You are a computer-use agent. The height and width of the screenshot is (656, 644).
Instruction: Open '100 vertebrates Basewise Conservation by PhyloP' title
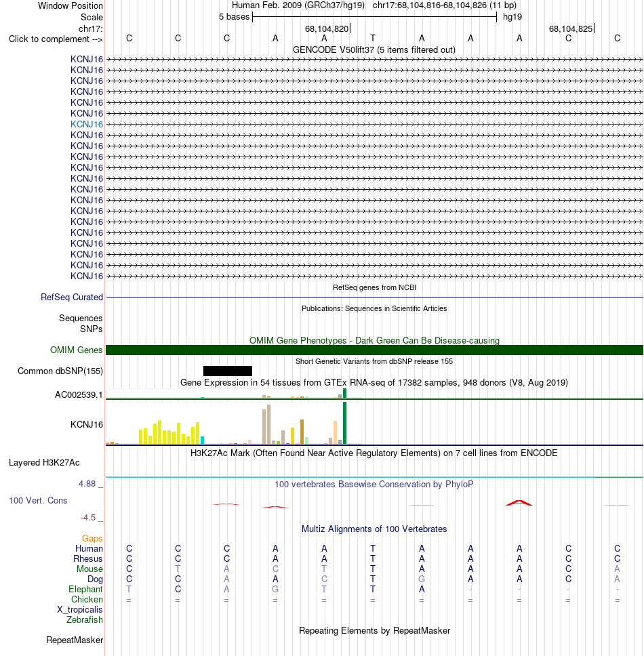374,484
